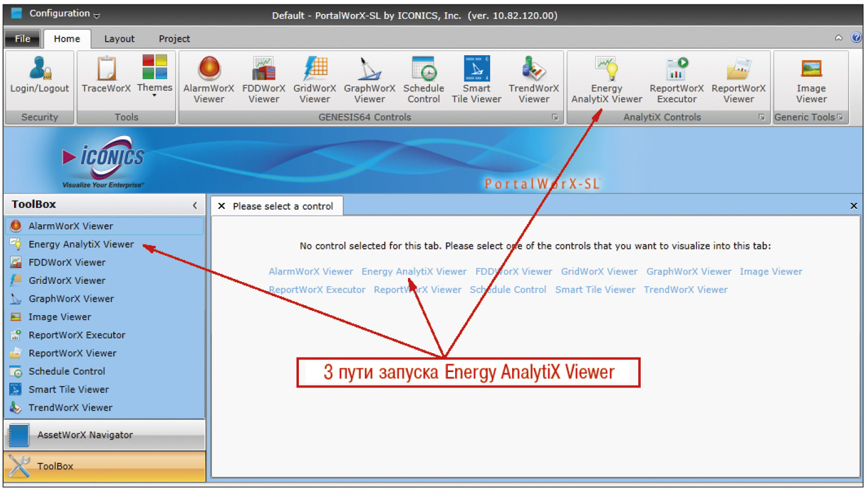Select ReportWorX Executor in ToolBox list
868x488 pixels.
tap(104, 335)
